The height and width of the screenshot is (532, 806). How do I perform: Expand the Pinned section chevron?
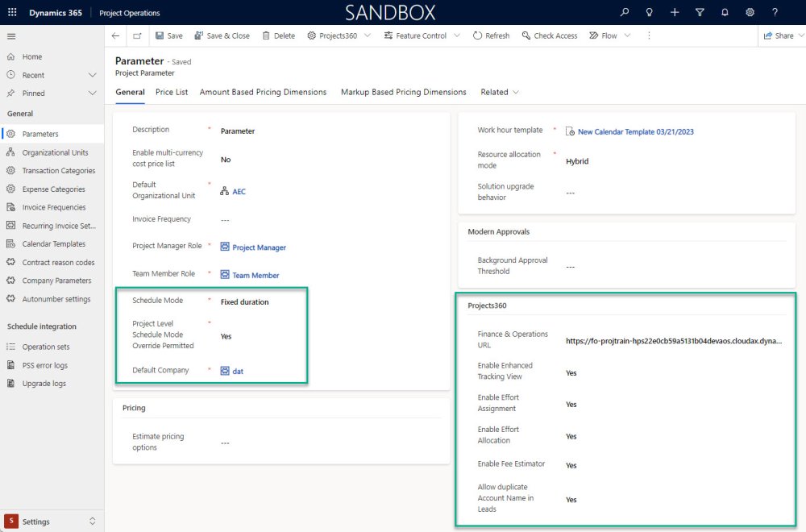(x=93, y=93)
